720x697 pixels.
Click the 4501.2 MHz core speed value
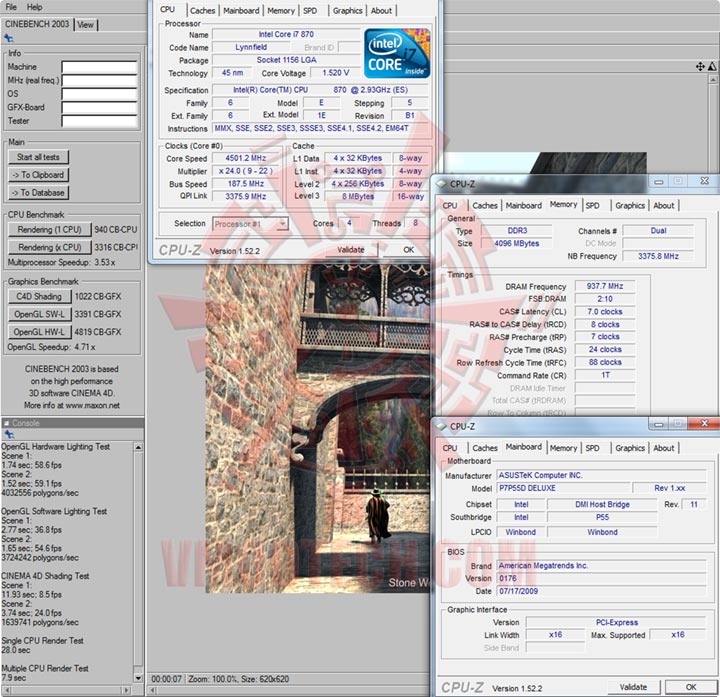coord(246,158)
